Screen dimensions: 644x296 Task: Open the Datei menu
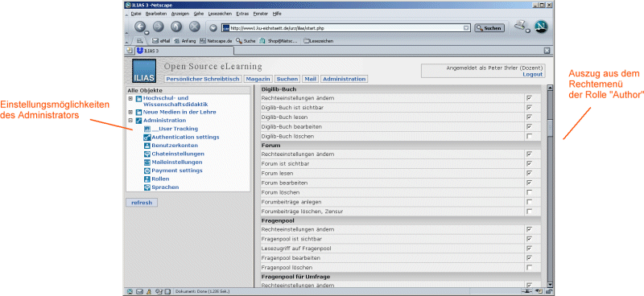135,14
